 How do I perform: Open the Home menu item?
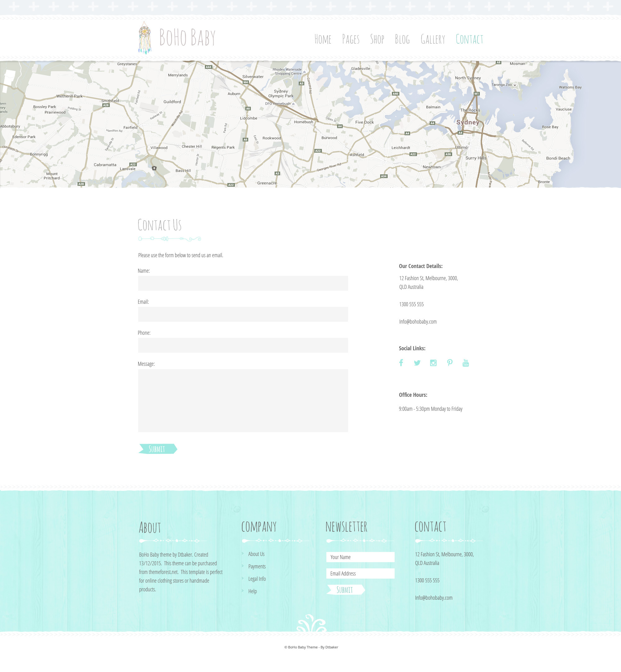click(323, 39)
